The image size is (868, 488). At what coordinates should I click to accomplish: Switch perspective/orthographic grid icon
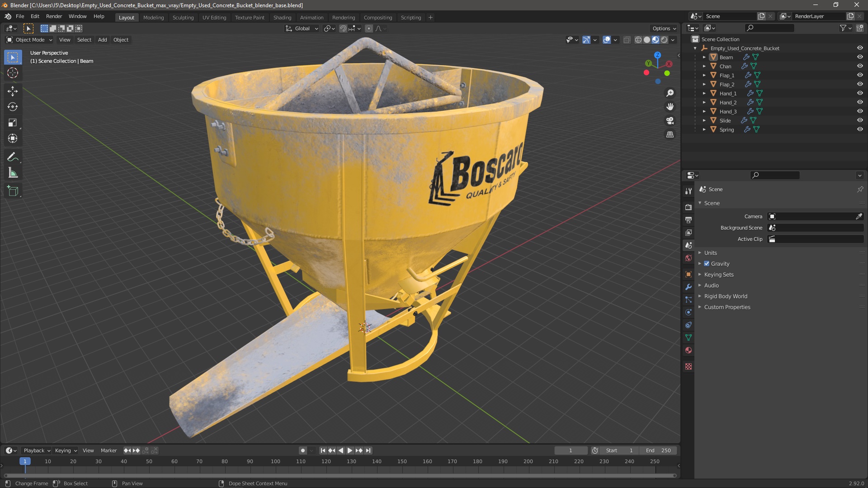coord(670,135)
